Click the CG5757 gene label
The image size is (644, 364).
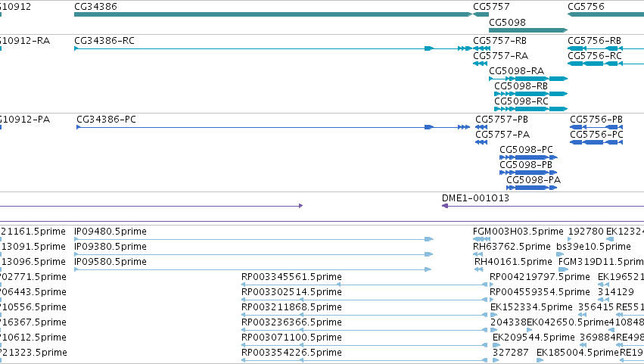coord(491,7)
